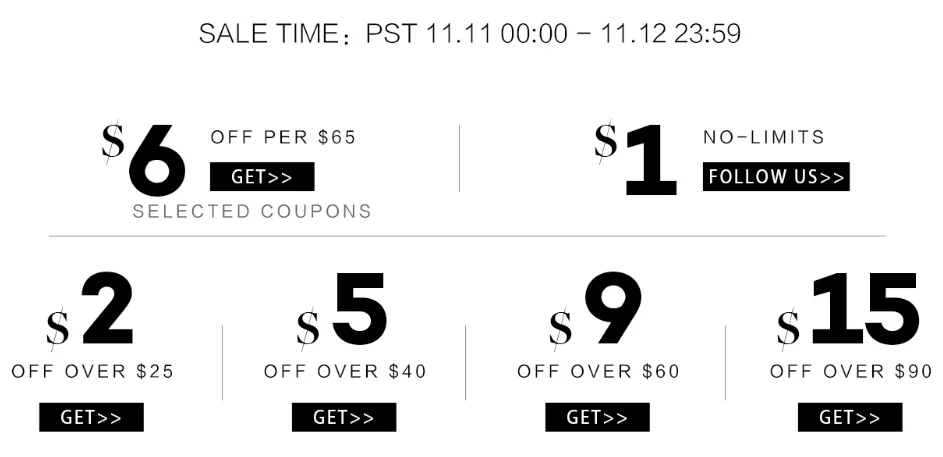
Task: Click the OFF PER $65 text
Action: (x=283, y=137)
